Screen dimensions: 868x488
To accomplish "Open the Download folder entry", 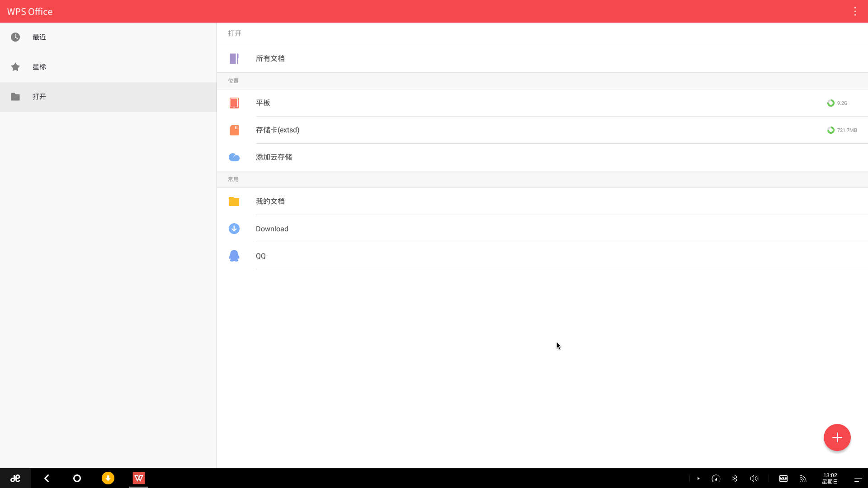I will pos(542,229).
